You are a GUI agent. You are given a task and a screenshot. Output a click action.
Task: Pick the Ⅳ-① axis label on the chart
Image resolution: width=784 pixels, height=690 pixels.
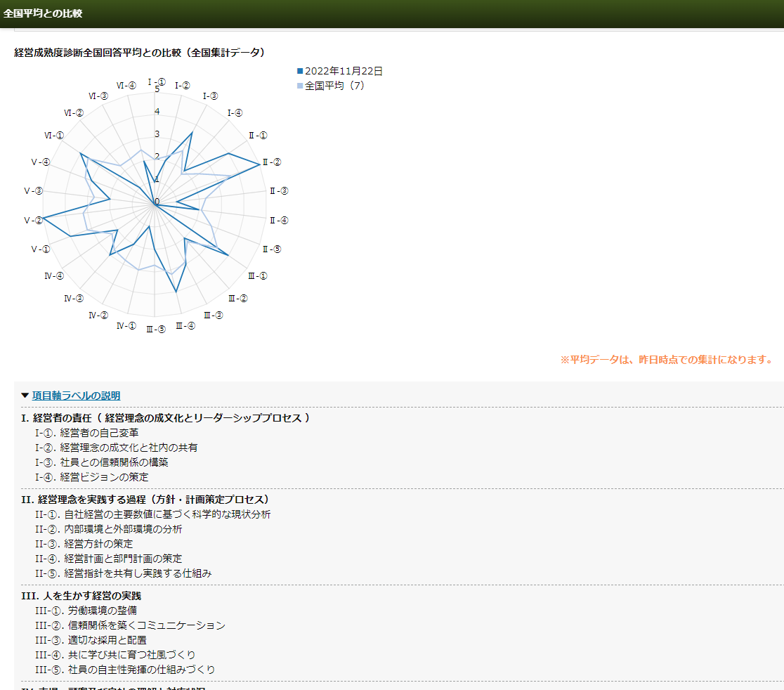(x=126, y=325)
